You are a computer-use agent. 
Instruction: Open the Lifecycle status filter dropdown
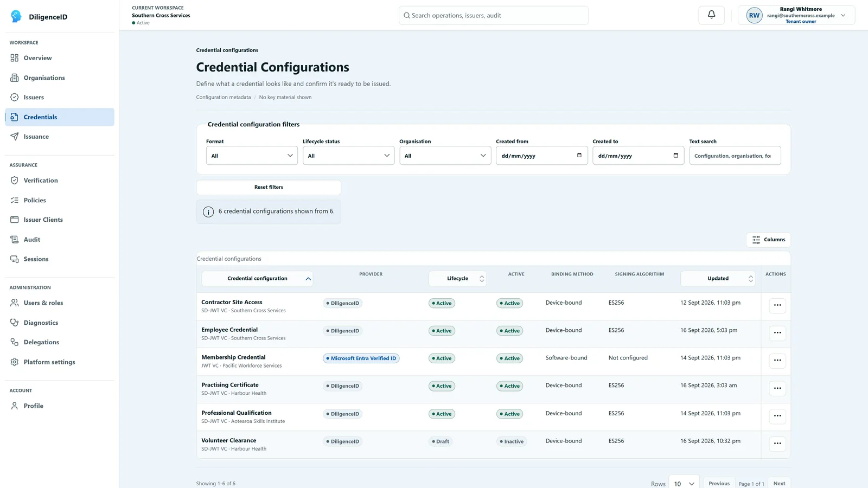click(x=348, y=156)
